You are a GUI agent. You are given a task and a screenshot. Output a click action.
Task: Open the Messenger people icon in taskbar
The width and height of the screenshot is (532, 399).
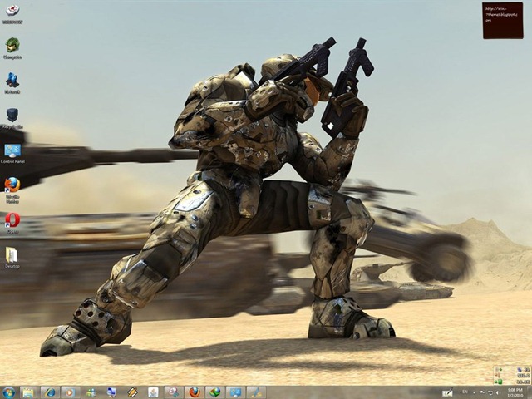[91, 392]
